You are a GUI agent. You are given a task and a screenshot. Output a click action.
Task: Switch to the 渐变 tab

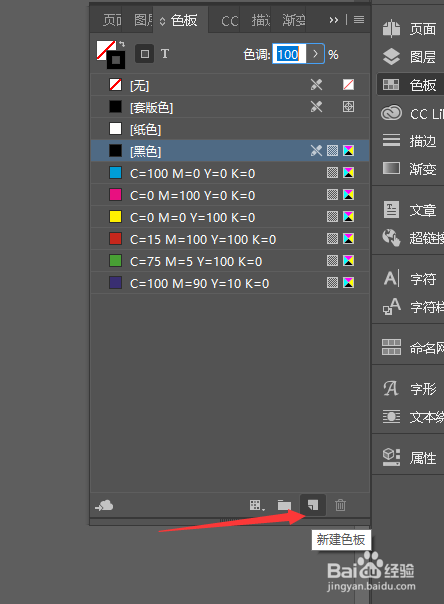(x=293, y=20)
